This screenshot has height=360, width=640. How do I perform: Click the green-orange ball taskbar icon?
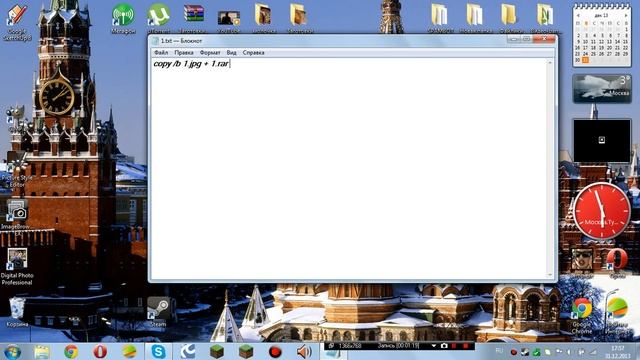click(129, 351)
